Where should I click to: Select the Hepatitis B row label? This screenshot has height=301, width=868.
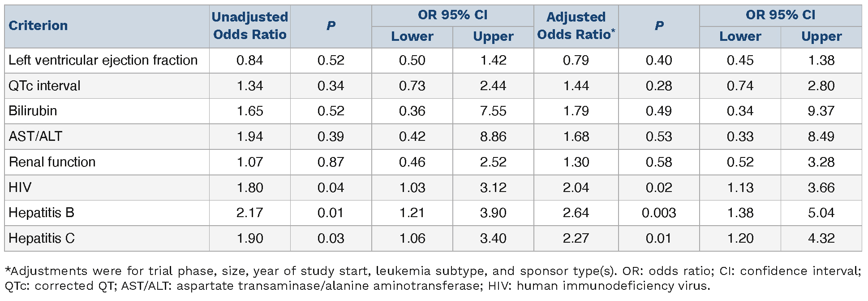pos(41,213)
